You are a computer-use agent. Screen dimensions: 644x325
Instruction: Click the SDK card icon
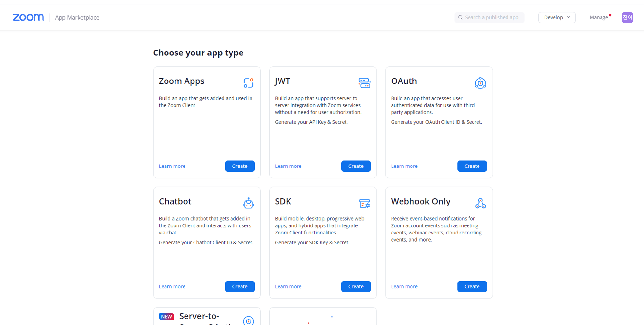tap(365, 204)
